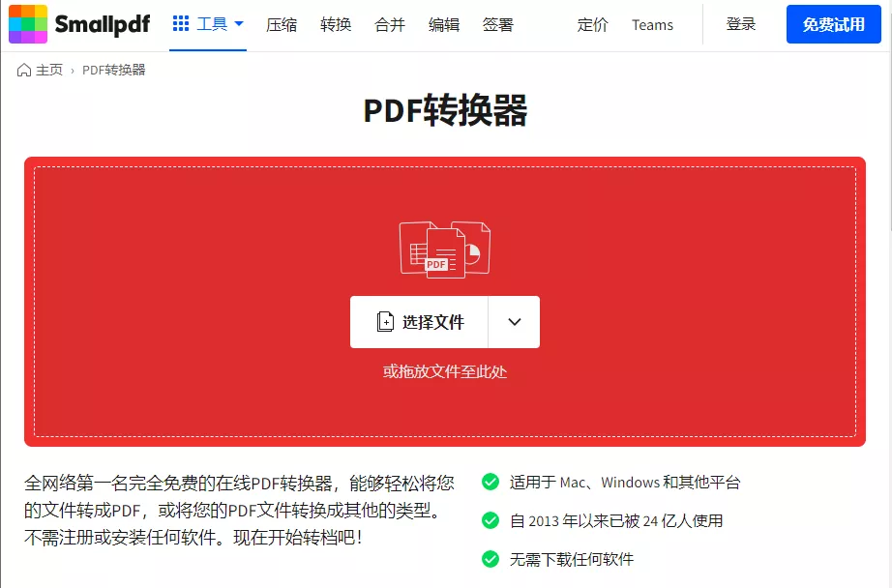892x588 pixels.
Task: Select 编辑 in the top navigation
Action: coord(444,25)
